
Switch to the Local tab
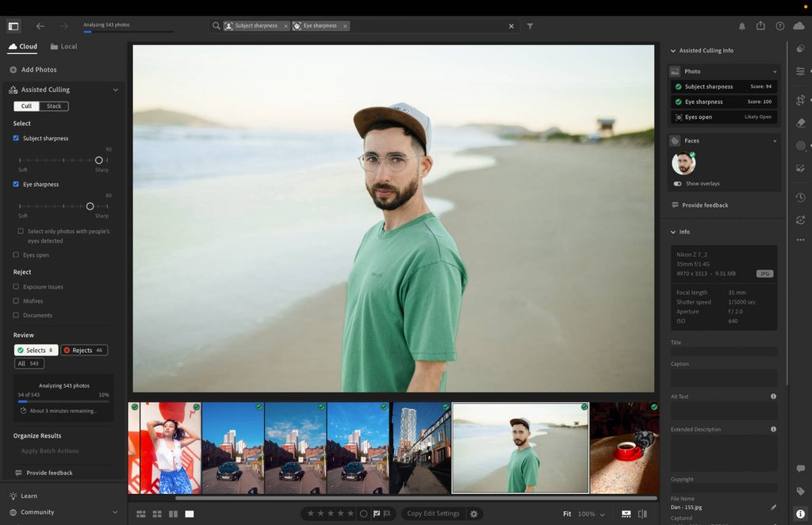(63, 47)
